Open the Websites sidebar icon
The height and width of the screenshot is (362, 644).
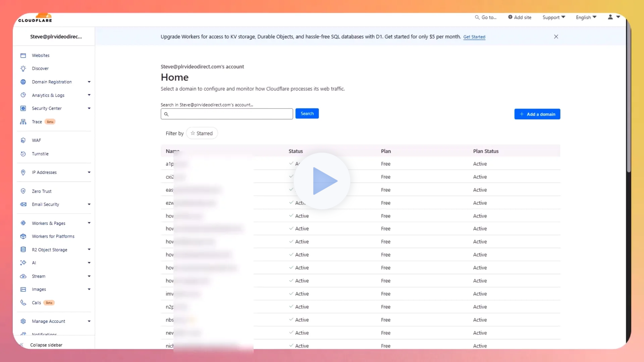(23, 55)
